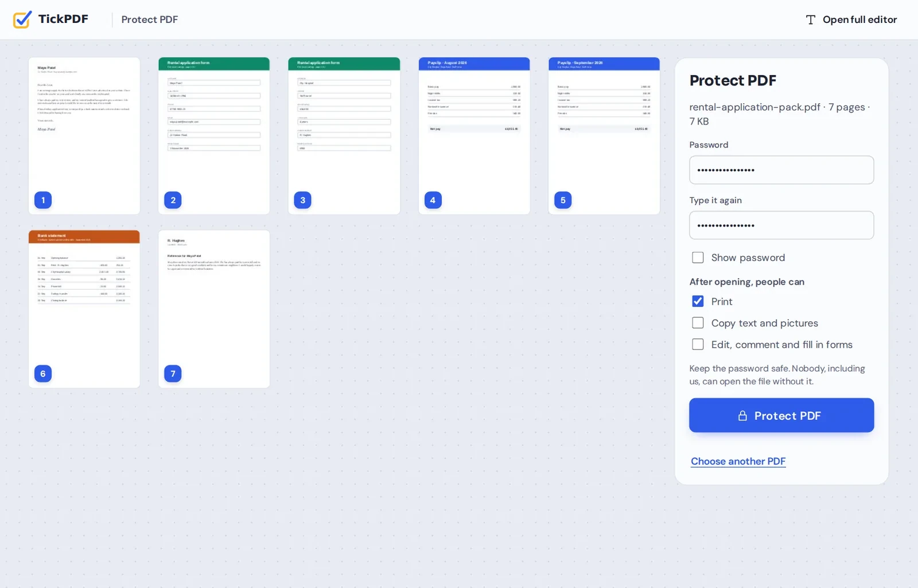Click the page 3 number badge
The image size is (918, 588).
303,200
